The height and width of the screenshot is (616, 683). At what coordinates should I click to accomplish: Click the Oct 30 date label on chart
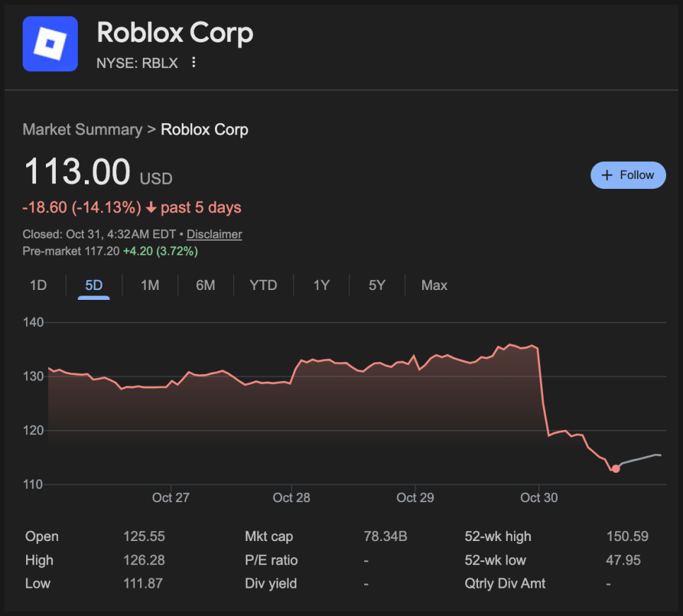point(539,498)
